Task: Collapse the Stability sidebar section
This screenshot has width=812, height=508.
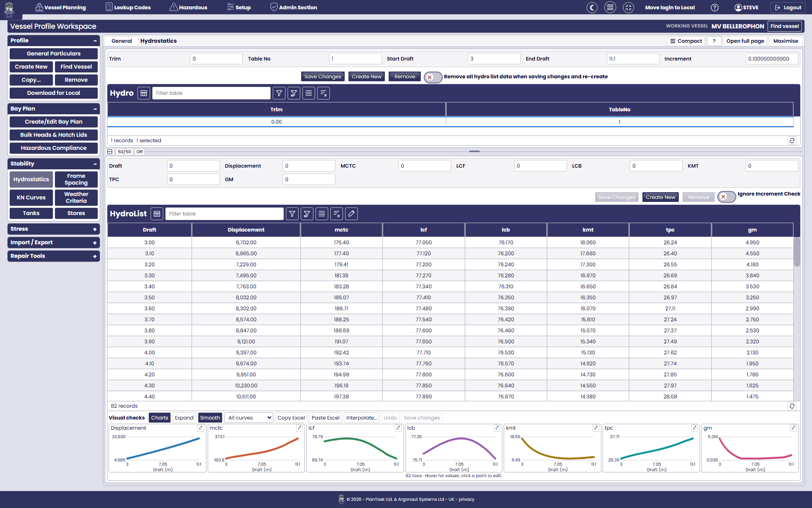Action: [x=95, y=164]
